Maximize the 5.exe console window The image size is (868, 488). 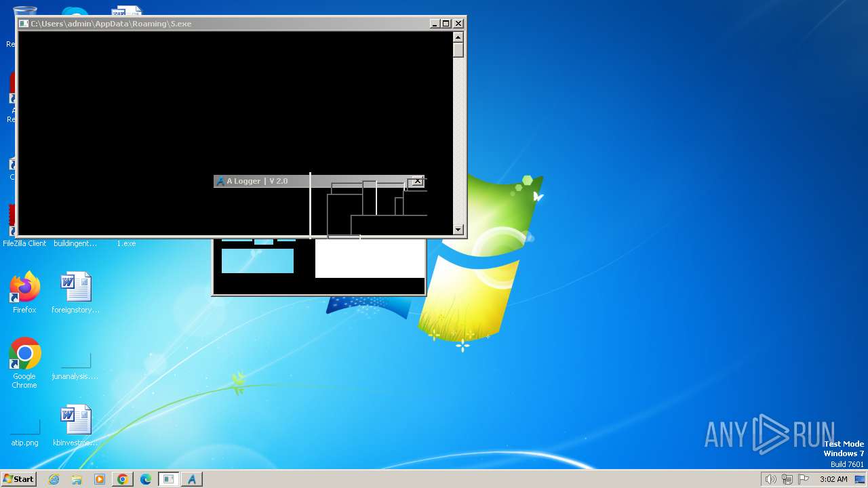click(x=446, y=24)
